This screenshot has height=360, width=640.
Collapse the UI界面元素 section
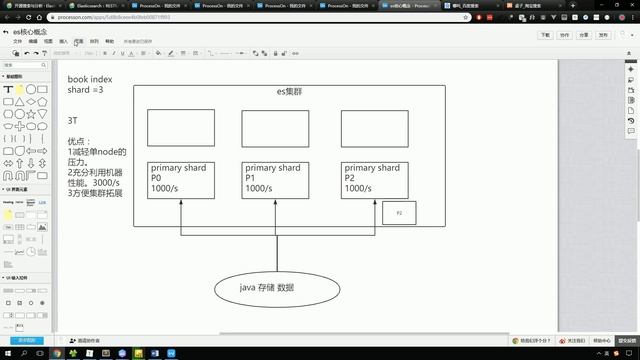[x=15, y=189]
